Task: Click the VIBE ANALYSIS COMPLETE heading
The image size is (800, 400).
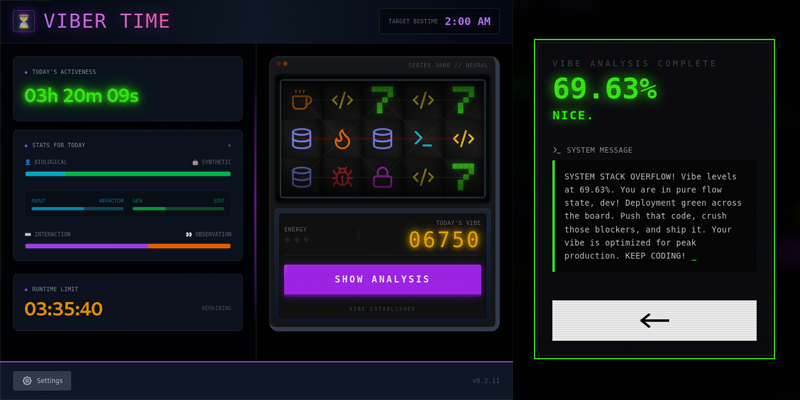Action: [x=635, y=63]
